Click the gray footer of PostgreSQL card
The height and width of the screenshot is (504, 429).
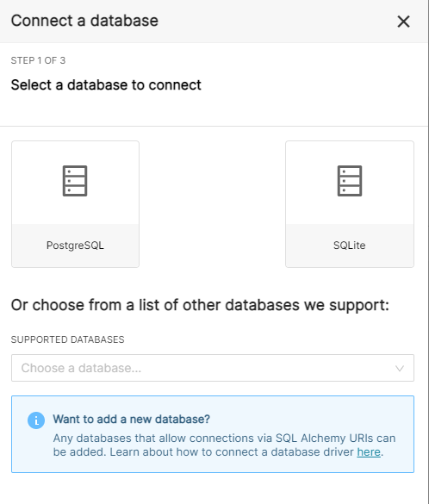(x=75, y=246)
